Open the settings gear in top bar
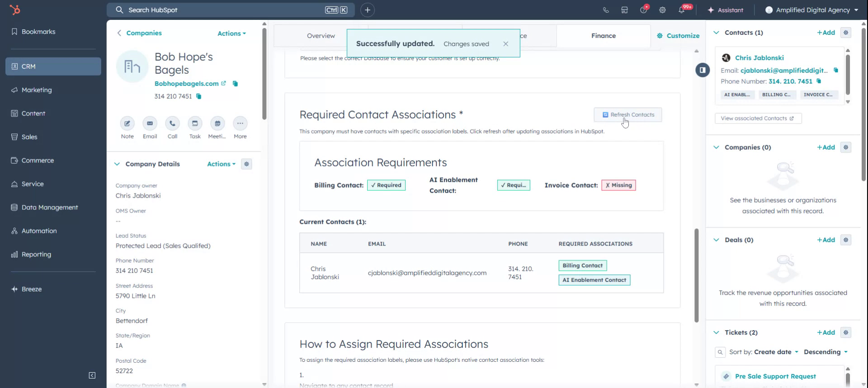868x388 pixels. click(x=662, y=10)
